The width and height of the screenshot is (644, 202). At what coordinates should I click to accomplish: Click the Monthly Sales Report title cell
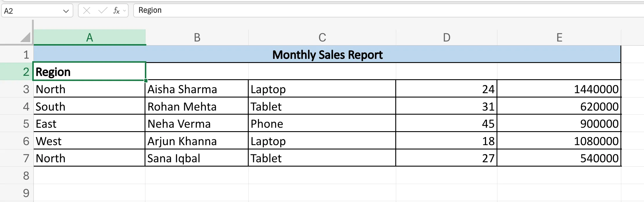(327, 55)
